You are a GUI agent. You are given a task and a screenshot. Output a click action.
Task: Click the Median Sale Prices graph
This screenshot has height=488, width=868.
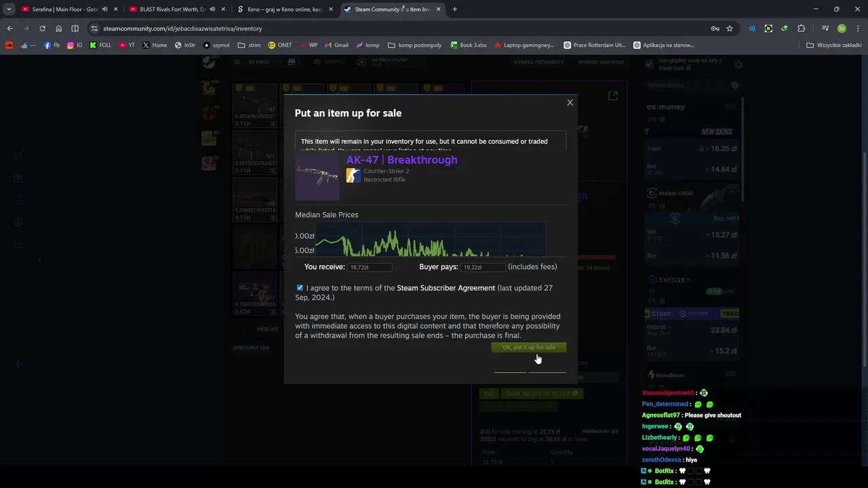pyautogui.click(x=431, y=239)
